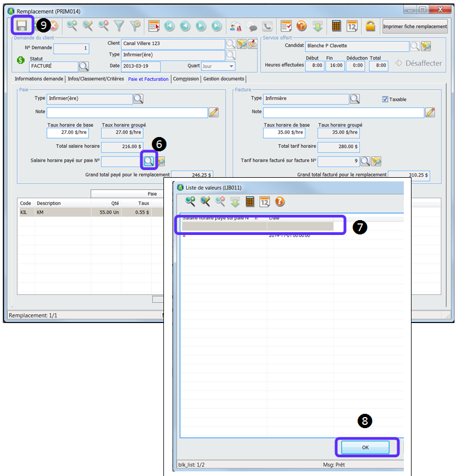Click the calculator icon in Remplacement toolbar
Viewport: 455px width, 476px height.
[336, 26]
